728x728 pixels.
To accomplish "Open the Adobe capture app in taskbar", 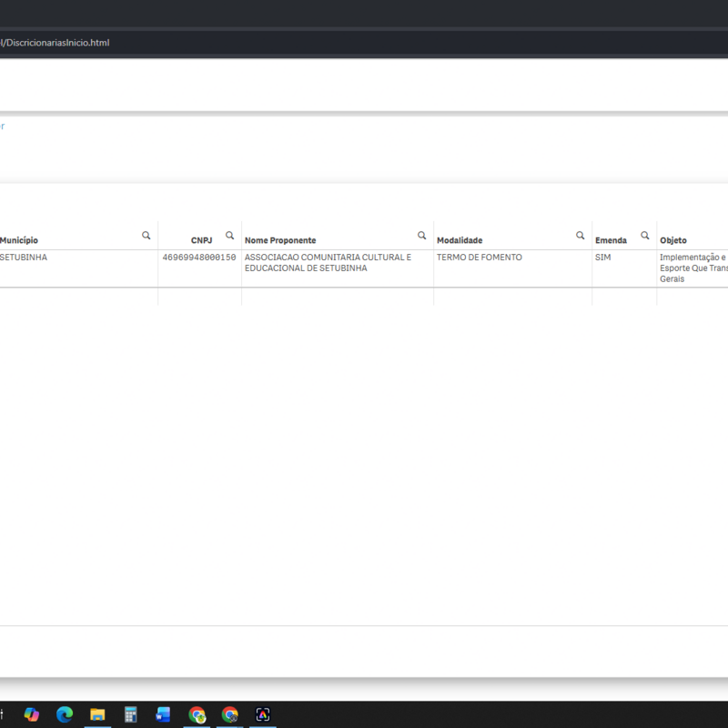I will click(263, 714).
